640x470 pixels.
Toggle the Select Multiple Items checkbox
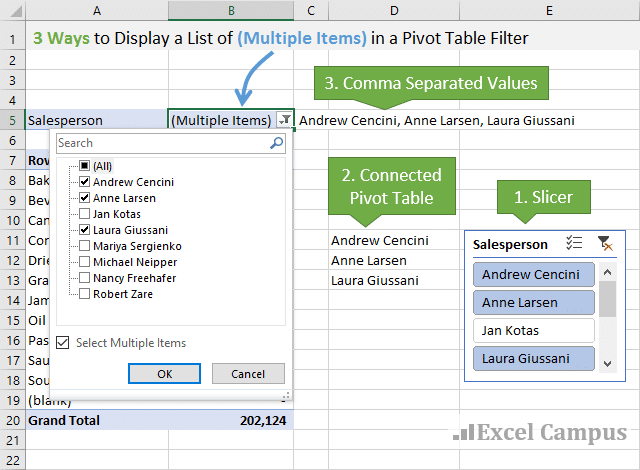(x=64, y=343)
